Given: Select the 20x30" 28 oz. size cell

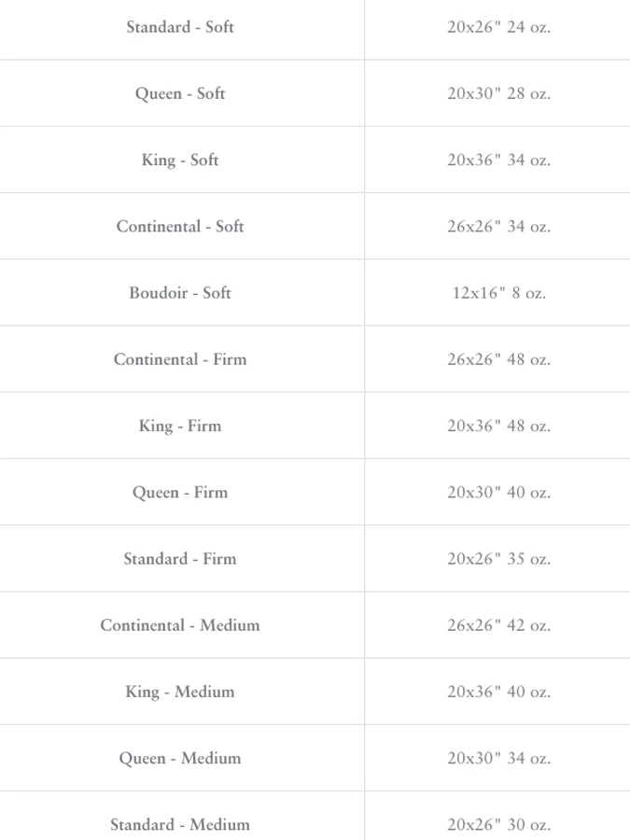Looking at the screenshot, I should tap(498, 93).
